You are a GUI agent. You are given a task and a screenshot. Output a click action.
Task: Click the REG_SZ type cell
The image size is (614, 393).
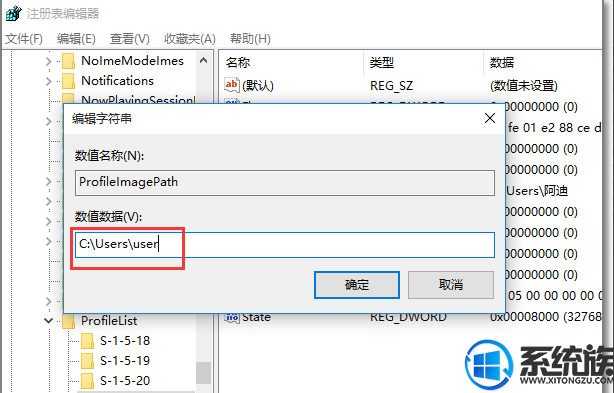click(392, 85)
